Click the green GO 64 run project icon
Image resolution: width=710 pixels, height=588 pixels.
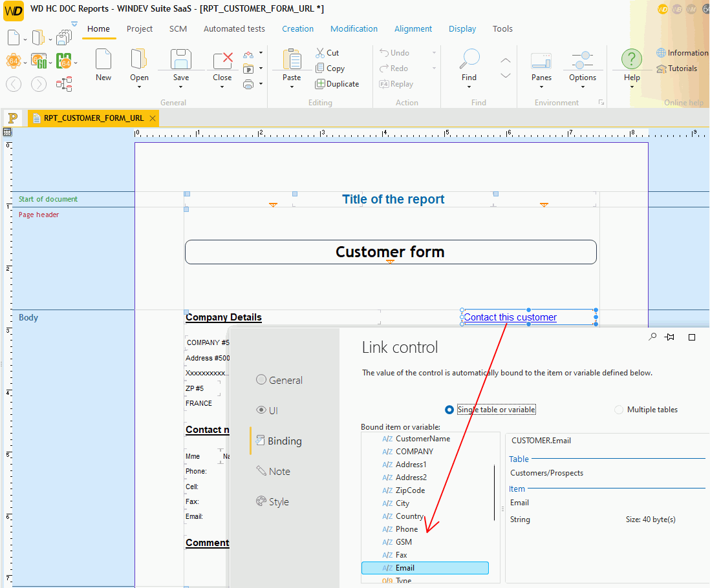[x=39, y=61]
